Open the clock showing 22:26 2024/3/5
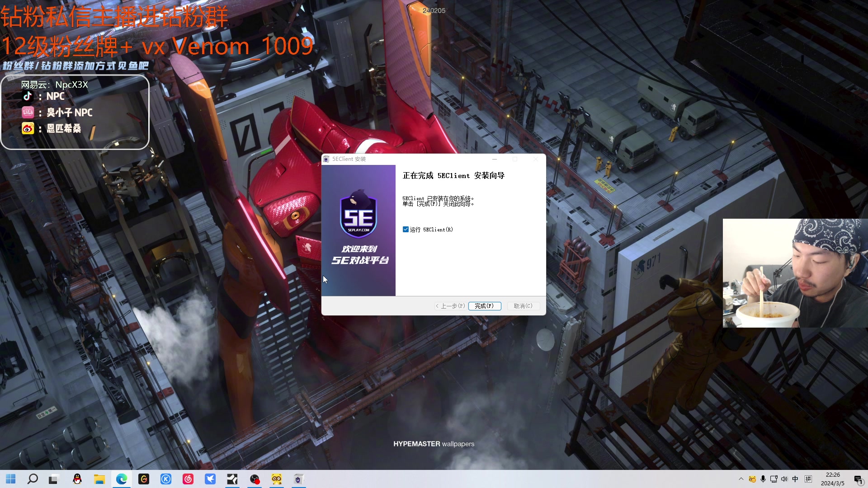This screenshot has height=488, width=868. (833, 479)
